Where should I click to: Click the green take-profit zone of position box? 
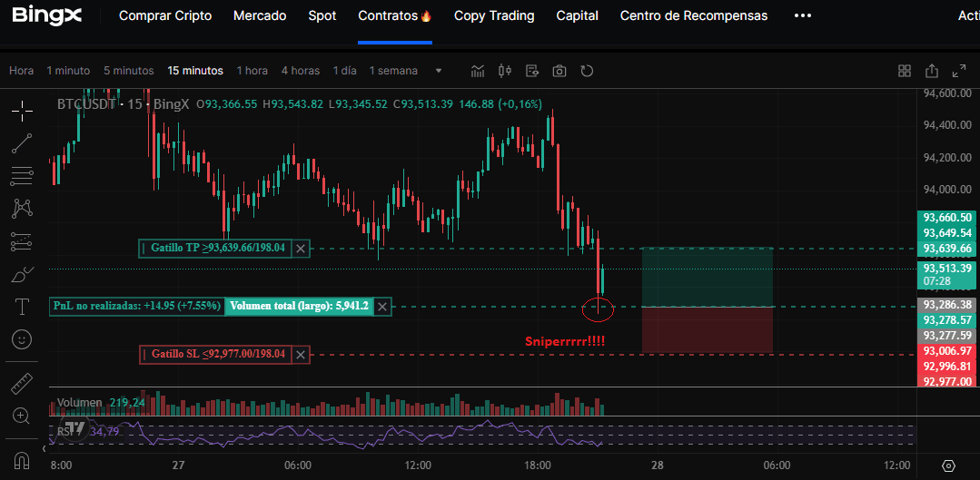click(x=708, y=277)
